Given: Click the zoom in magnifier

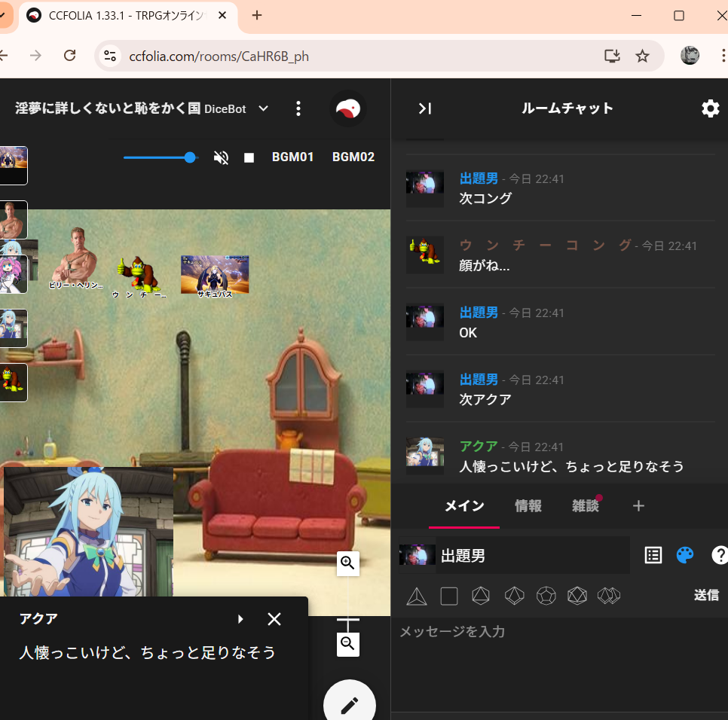Looking at the screenshot, I should point(347,563).
